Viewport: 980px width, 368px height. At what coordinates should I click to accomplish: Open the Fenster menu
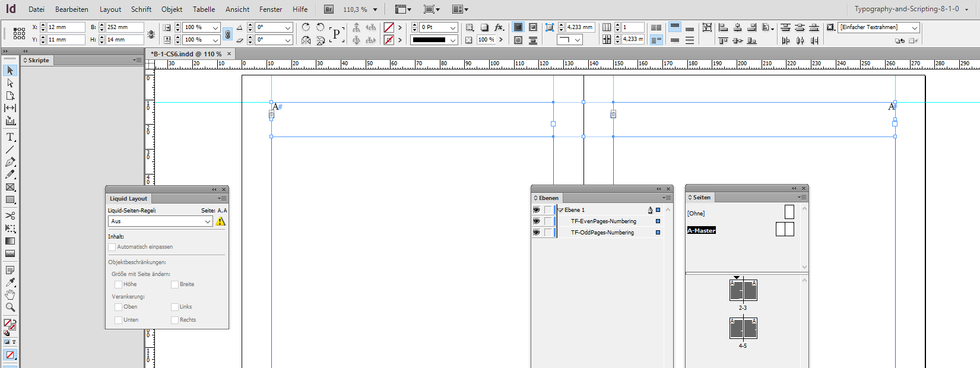[271, 9]
